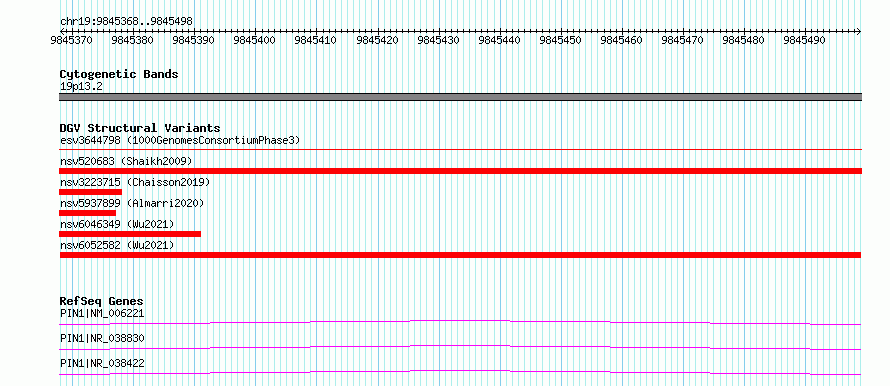Click ruler position 9845450
This screenshot has height=386, width=890.
click(x=561, y=40)
